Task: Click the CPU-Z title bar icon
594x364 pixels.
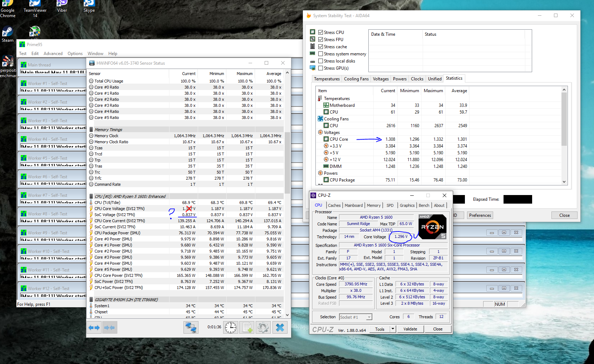Action: 313,195
